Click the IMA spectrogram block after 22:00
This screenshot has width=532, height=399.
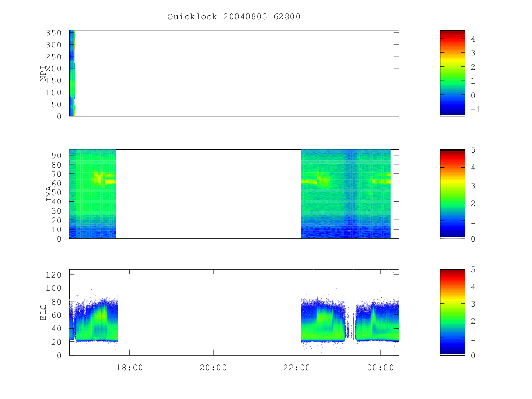[346, 194]
